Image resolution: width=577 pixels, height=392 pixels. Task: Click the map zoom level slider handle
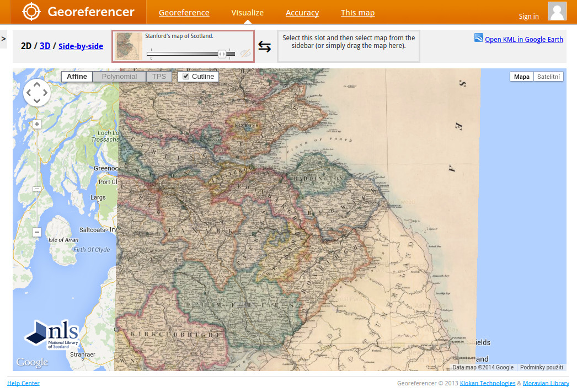[x=37, y=189]
